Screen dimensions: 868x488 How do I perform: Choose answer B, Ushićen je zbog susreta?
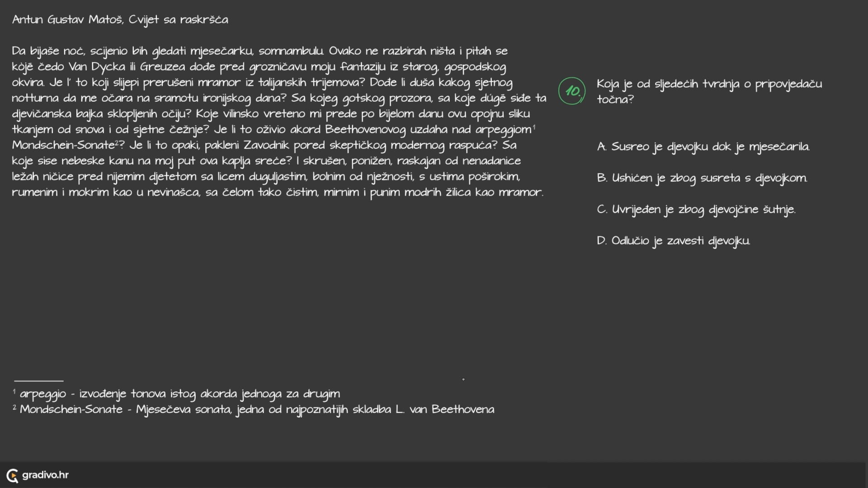click(x=702, y=178)
